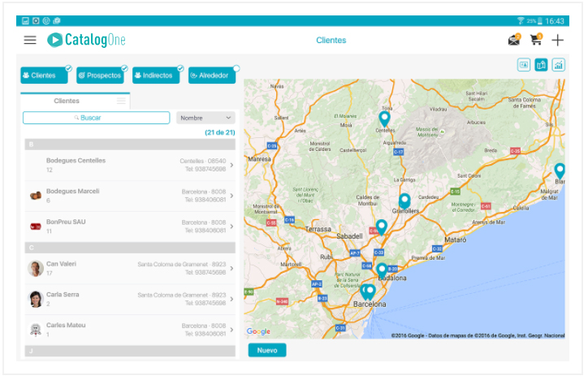Select the Carles Mateu client name
This screenshot has height=380, width=588.
(x=66, y=326)
